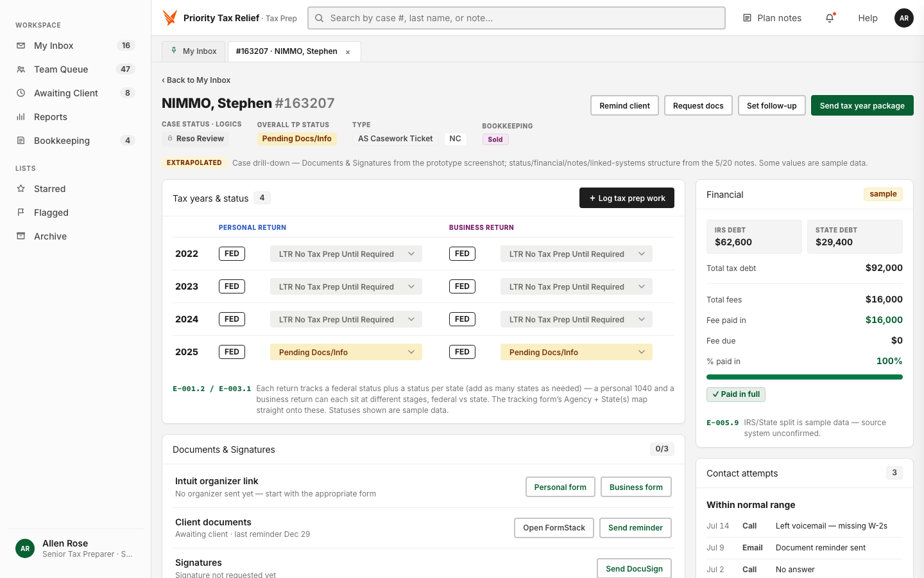Expand 2025 personal Pending Docs/Info dropdown
The width and height of the screenshot is (924, 578).
click(346, 352)
